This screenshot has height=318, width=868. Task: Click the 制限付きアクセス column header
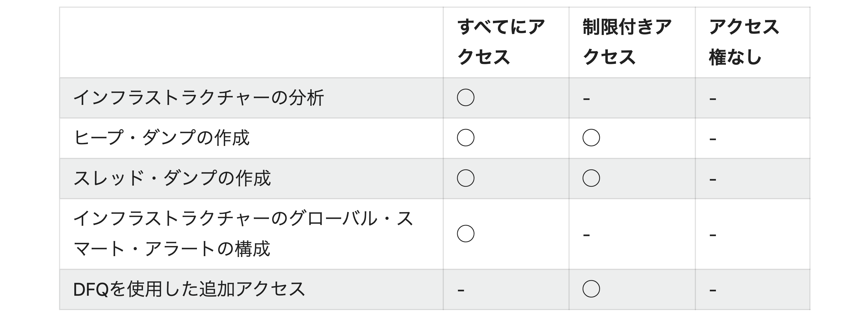[627, 42]
